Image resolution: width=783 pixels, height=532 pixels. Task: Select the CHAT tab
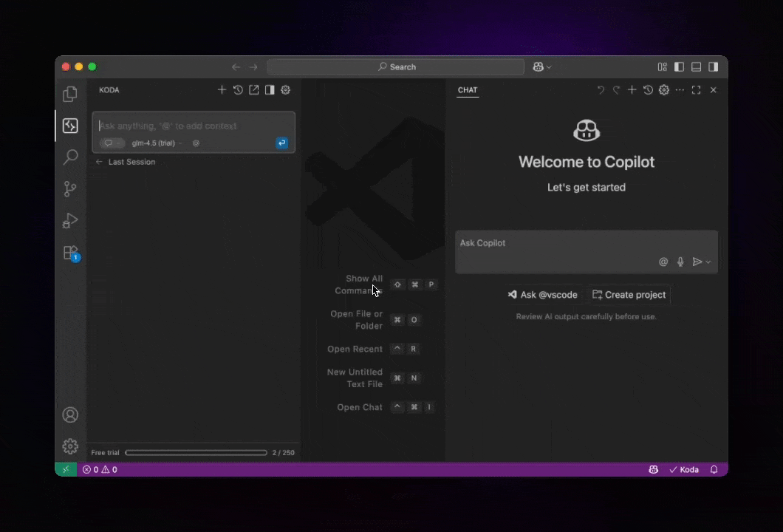click(468, 90)
